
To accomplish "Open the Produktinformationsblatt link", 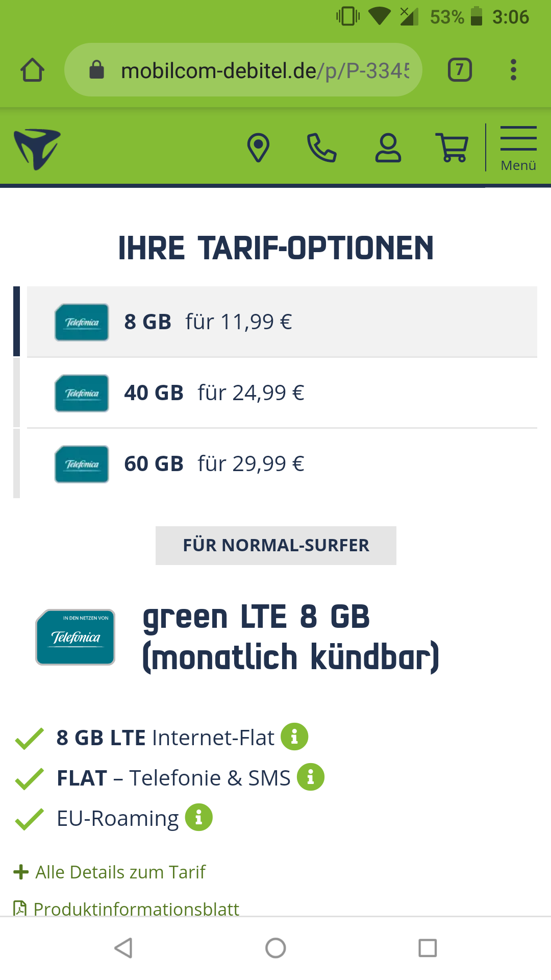I will [126, 909].
